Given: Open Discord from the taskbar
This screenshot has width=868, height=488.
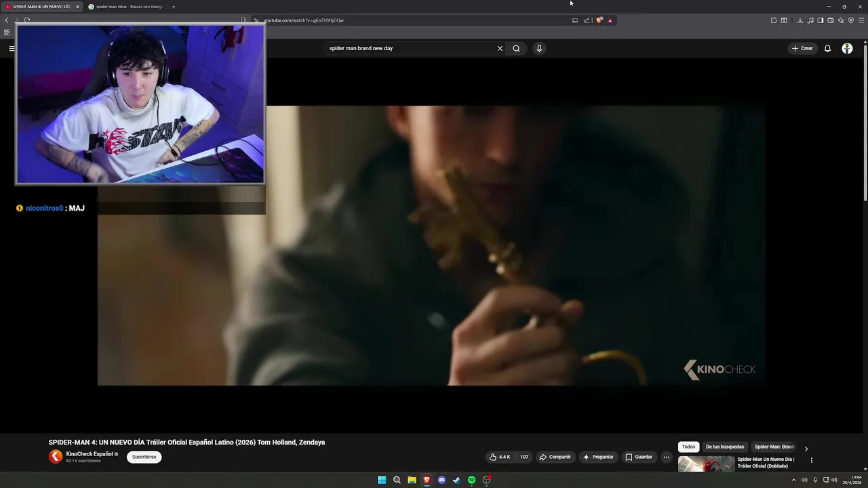Looking at the screenshot, I should pos(441,480).
